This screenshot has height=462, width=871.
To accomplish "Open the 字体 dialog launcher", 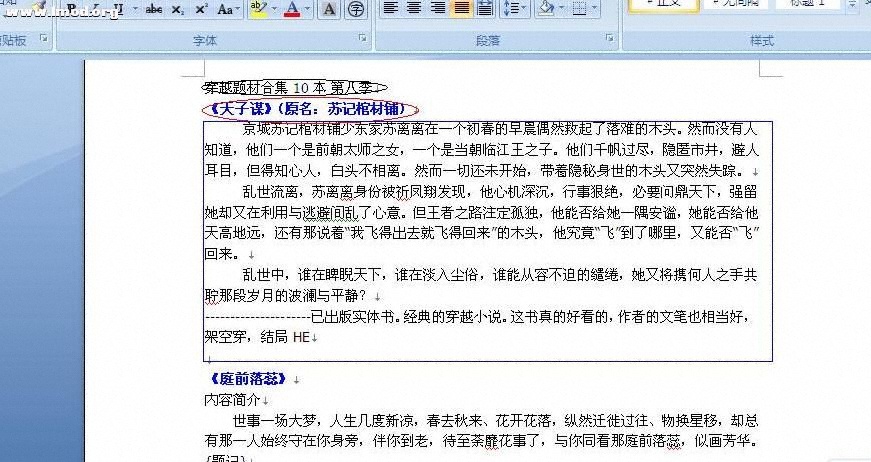I will tap(361, 39).
